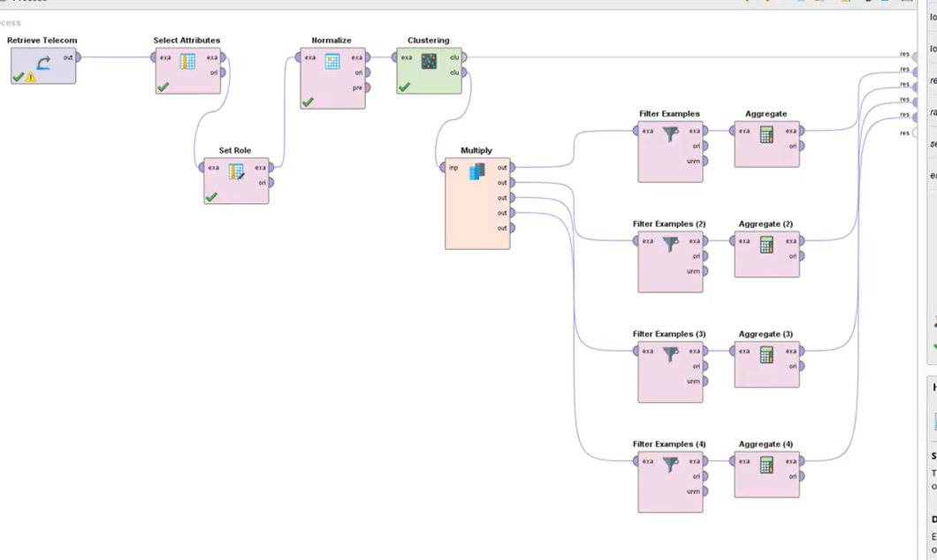Click the green checkmark on Normalize

[307, 102]
